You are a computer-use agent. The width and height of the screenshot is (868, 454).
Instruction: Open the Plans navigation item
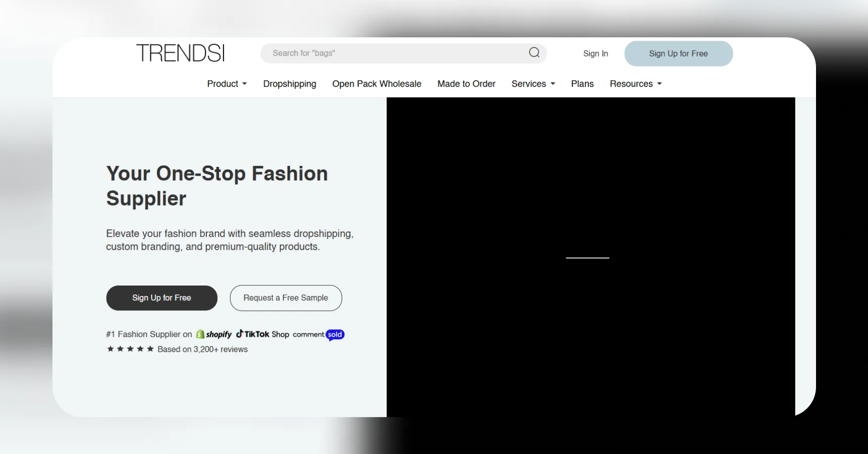pyautogui.click(x=582, y=84)
